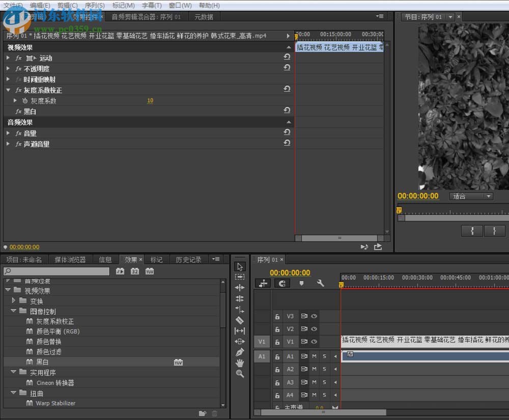
Task: Hide the V1 track using its eye toggle
Action: (314, 342)
